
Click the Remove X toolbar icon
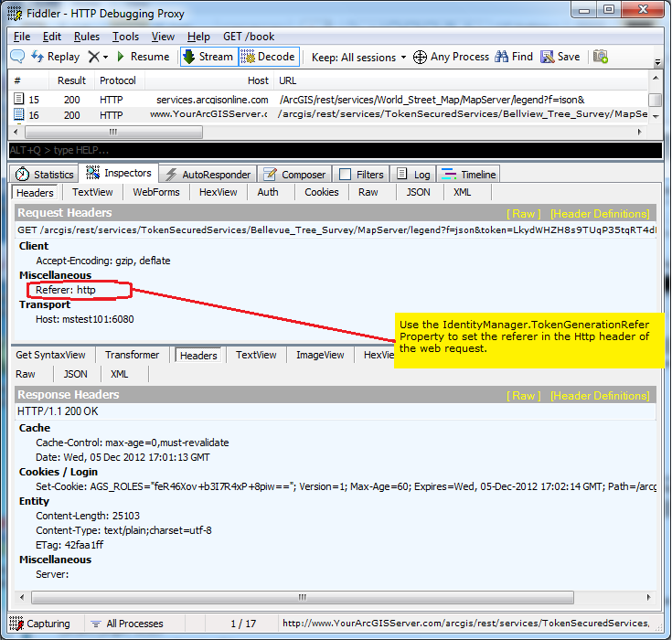93,57
